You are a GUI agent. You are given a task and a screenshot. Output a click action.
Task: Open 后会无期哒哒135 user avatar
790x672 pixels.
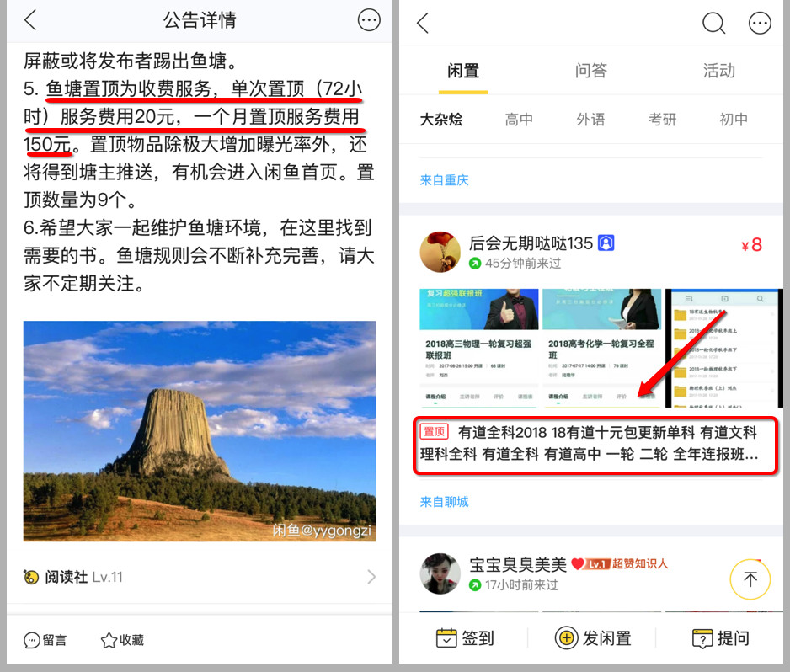click(440, 252)
